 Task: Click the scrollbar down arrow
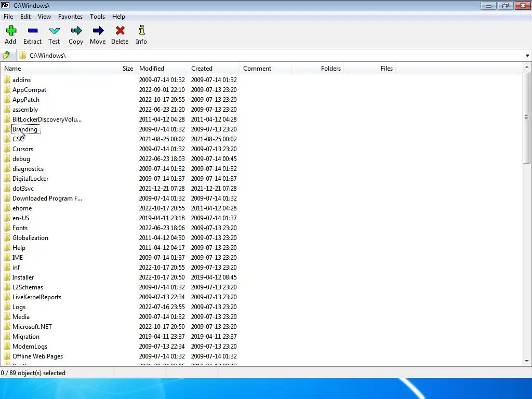(x=527, y=361)
